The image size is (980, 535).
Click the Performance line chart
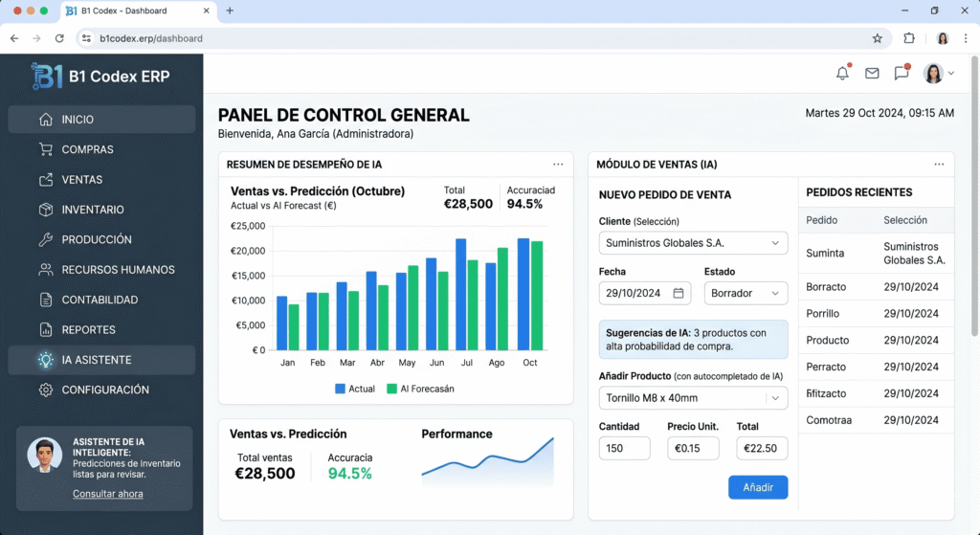pyautogui.click(x=487, y=460)
